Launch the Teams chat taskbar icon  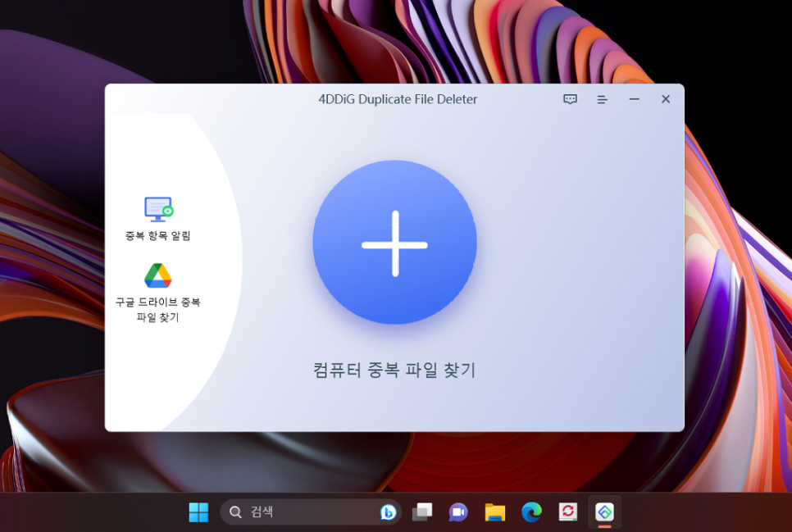tap(458, 512)
